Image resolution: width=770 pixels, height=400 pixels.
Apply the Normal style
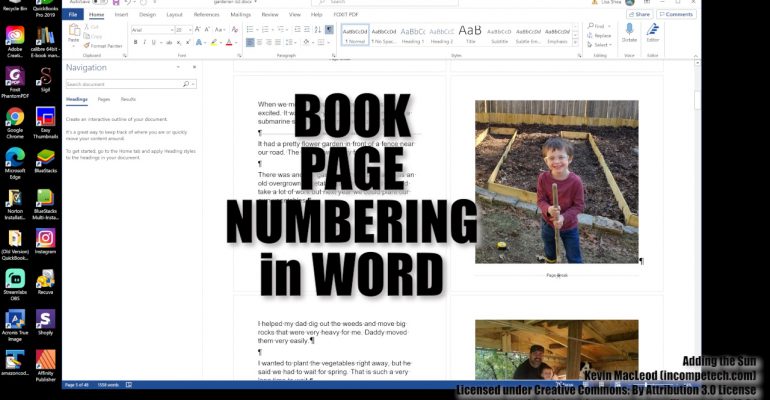click(355, 35)
